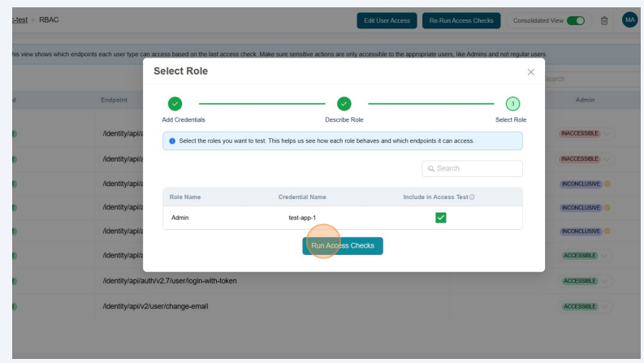This screenshot has height=363, width=644.
Task: Expand the second INACCESSIBLE status dropdown
Action: (x=607, y=158)
